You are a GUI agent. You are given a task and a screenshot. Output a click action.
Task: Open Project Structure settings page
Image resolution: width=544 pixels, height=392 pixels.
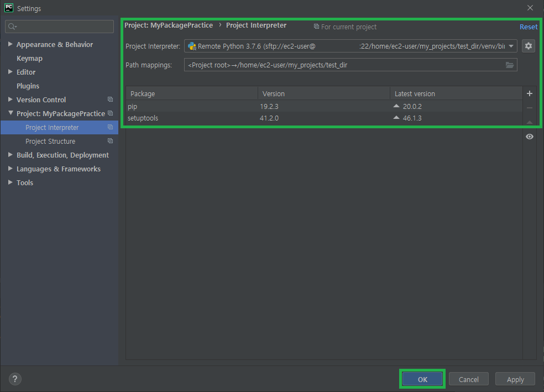coord(50,141)
